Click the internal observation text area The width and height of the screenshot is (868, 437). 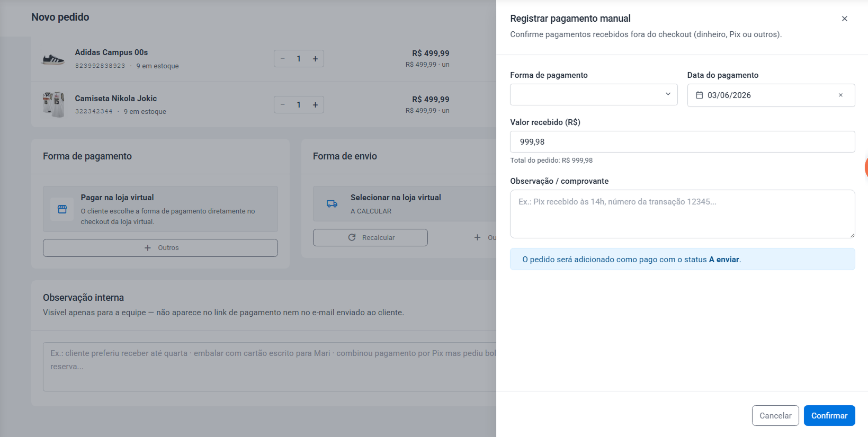click(270, 367)
